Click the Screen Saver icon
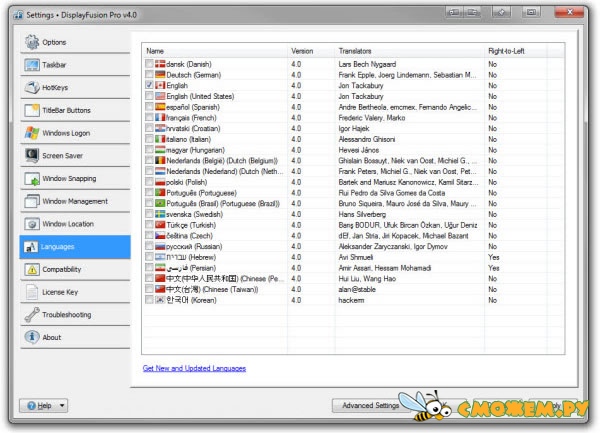The width and height of the screenshot is (600, 433). pos(32,156)
